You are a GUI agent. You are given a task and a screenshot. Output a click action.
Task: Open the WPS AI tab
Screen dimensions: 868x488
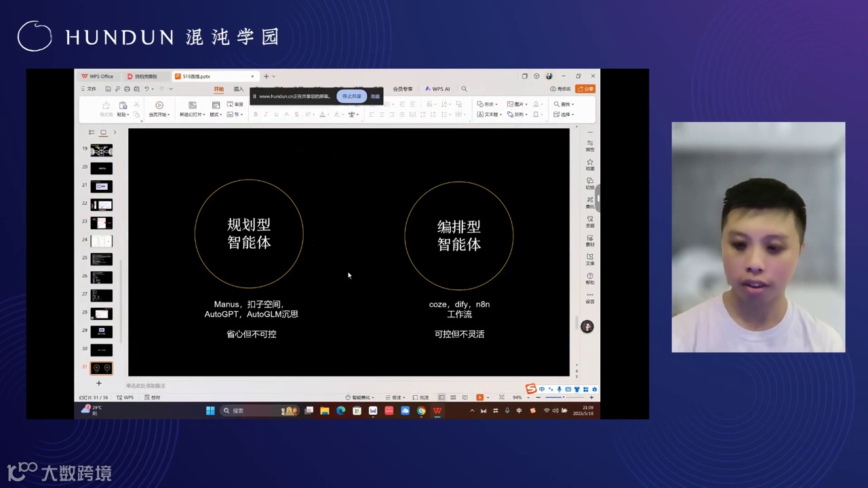437,89
